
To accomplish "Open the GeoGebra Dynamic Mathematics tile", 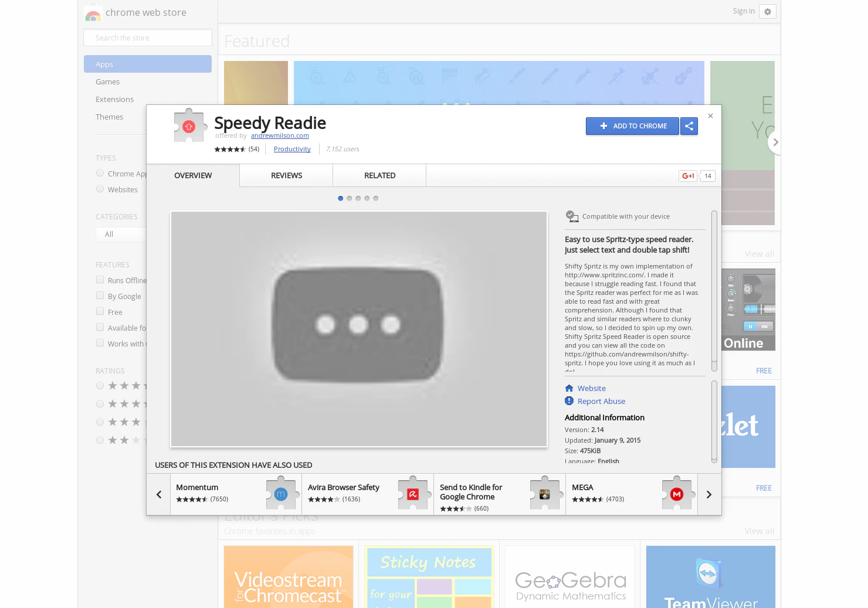I will click(x=570, y=577).
